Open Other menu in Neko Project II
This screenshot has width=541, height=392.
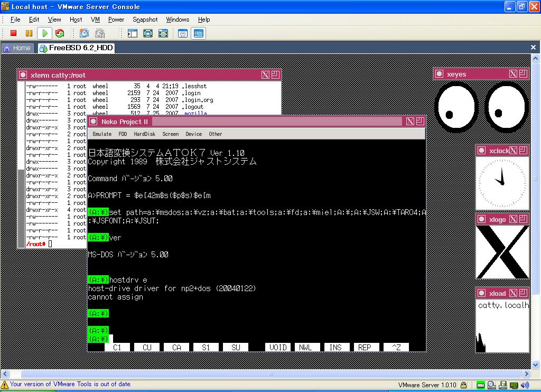(x=216, y=134)
